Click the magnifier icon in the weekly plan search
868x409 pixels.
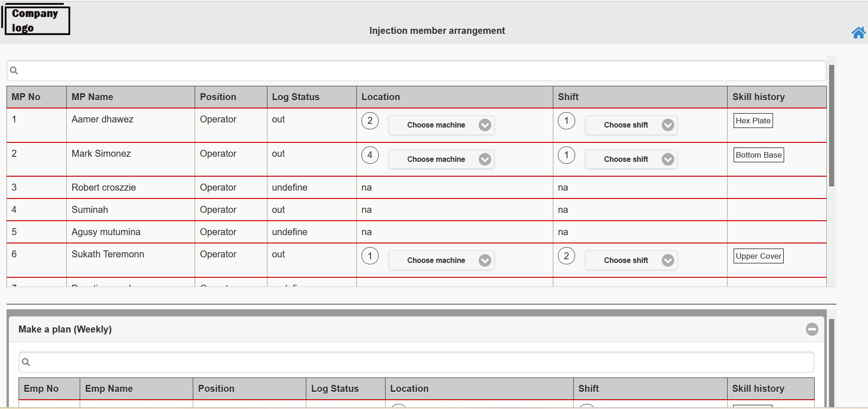26,362
